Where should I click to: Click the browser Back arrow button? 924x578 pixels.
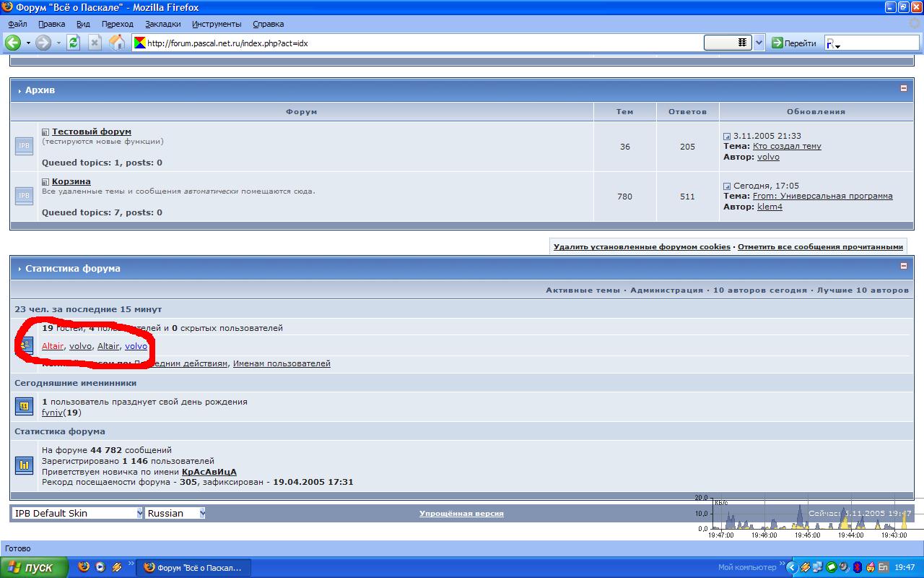[12, 43]
